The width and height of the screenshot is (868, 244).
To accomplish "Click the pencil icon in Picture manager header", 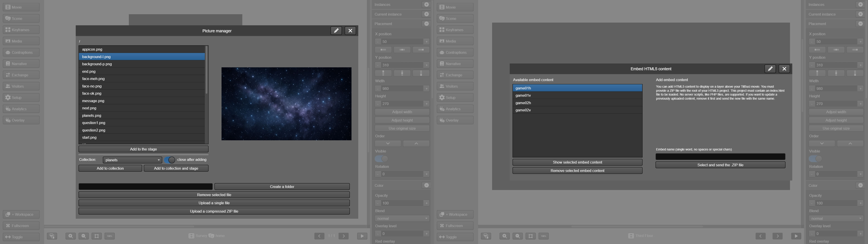I will 336,31.
